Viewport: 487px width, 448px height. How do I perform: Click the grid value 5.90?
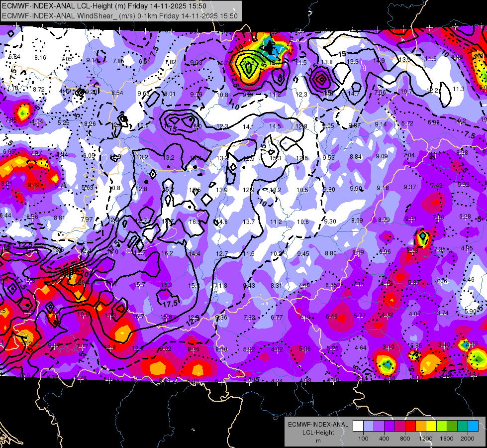point(471,312)
